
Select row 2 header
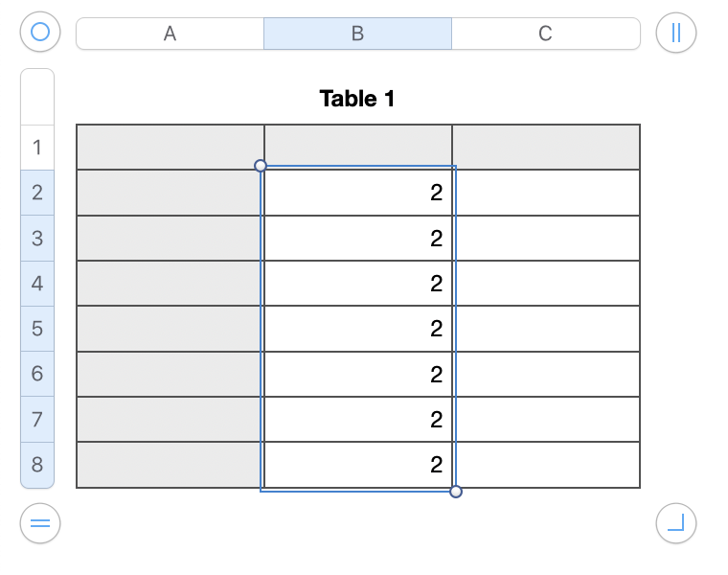coord(37,193)
